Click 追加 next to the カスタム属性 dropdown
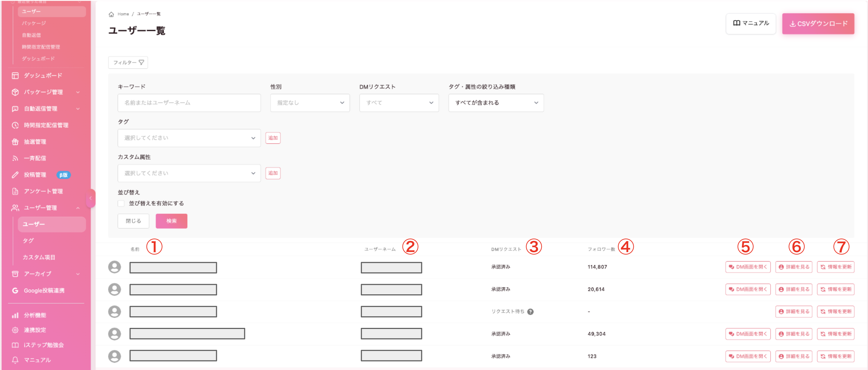This screenshot has height=370, width=868. pos(273,173)
